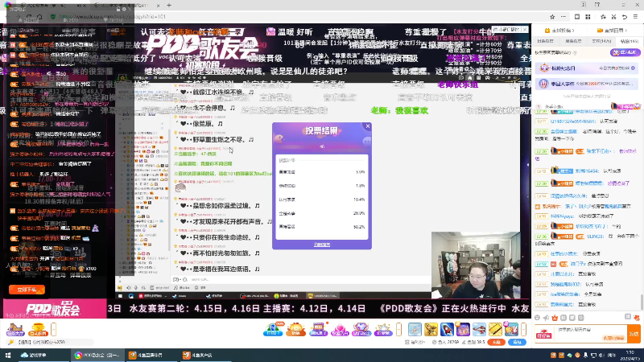Send the golden weapon gift
Image resolution: width=644 pixels, height=362 pixels.
click(431, 329)
